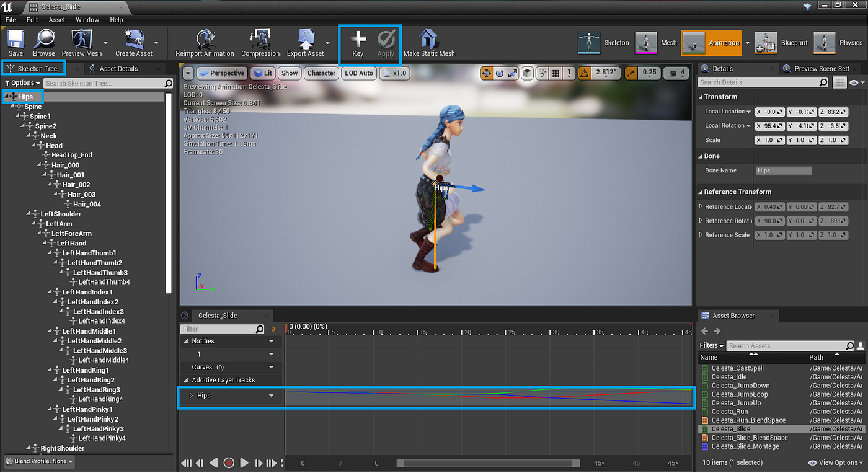Collapse the Notifies section
Screen dimensions: 868x473
(x=187, y=341)
